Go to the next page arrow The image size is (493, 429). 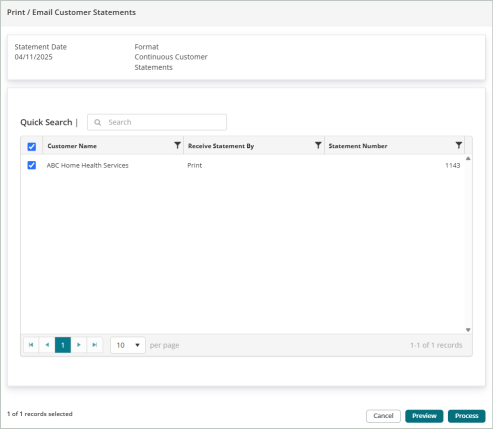[79, 345]
